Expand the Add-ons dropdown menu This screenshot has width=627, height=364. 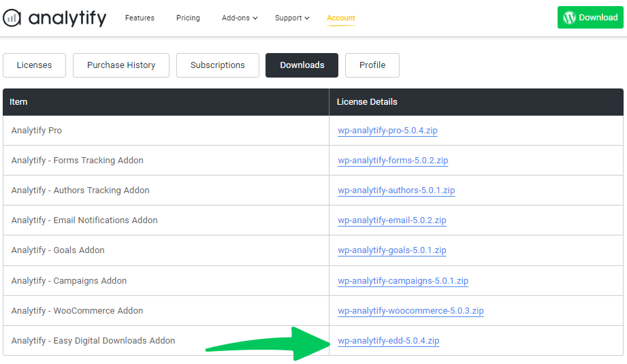(x=240, y=18)
